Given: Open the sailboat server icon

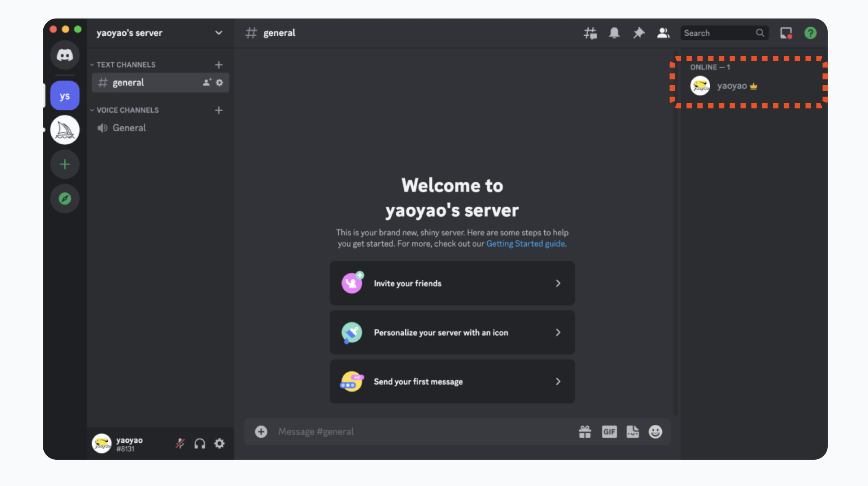Looking at the screenshot, I should click(65, 130).
